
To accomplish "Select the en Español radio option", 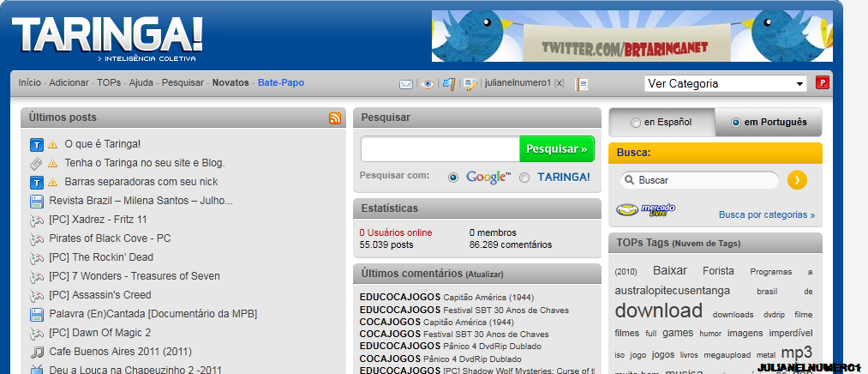I will point(636,123).
